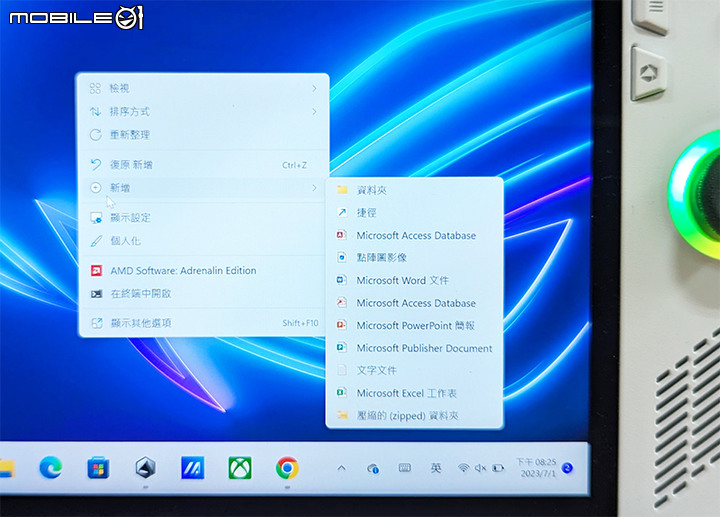
Task: Open MyASUS from the taskbar
Action: coord(193,468)
